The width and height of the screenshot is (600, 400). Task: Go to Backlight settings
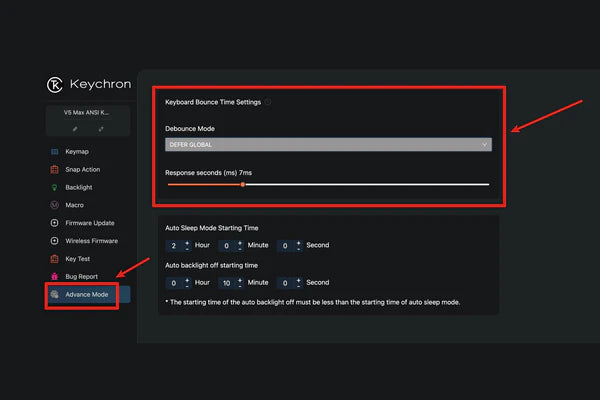79,188
